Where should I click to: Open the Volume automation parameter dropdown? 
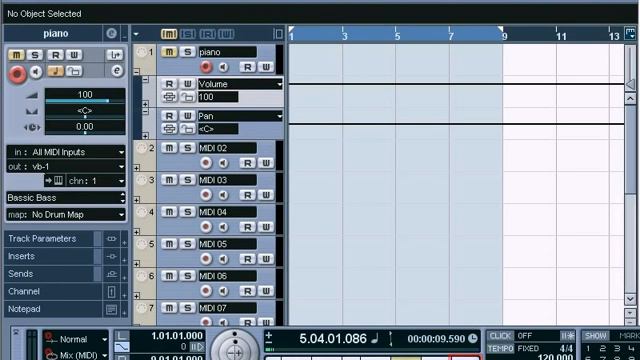point(240,84)
